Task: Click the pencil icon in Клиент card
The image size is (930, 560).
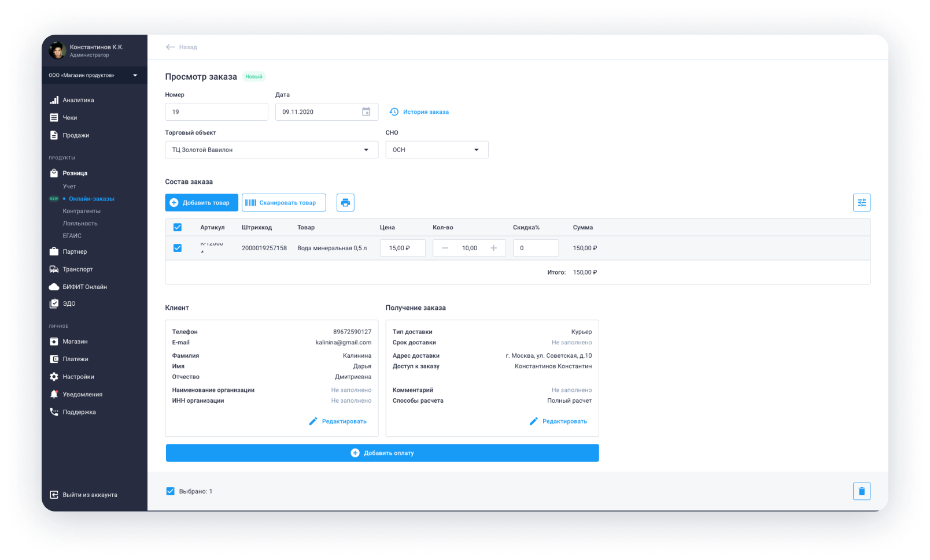Action: 313,421
